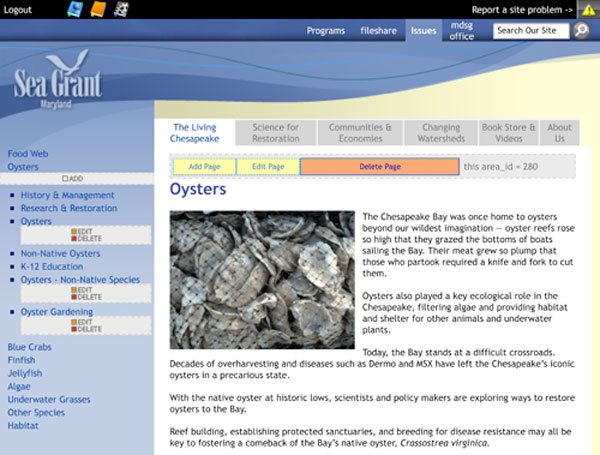Screen dimensions: 600x455
Task: Click the green ADD icon in sidebar
Action: (x=76, y=179)
